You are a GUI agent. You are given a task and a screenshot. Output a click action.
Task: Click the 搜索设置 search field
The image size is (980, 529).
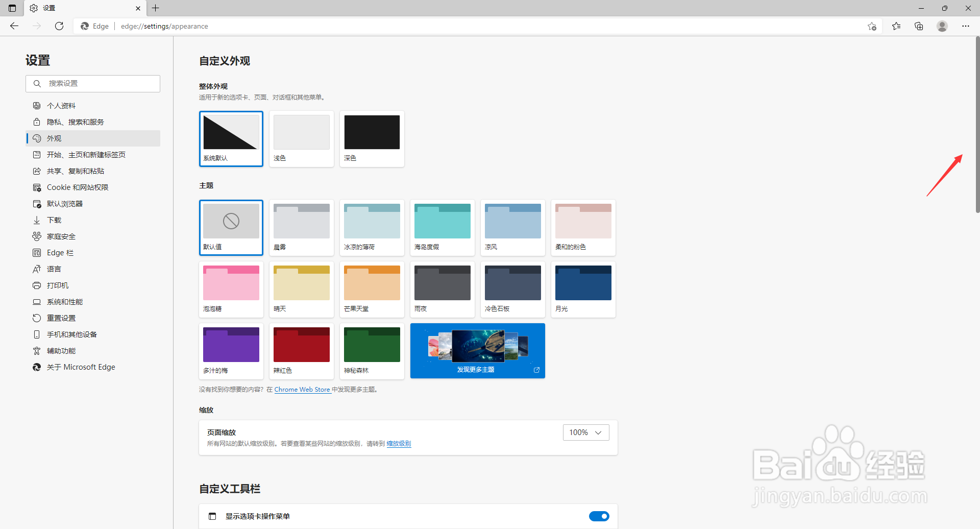93,84
